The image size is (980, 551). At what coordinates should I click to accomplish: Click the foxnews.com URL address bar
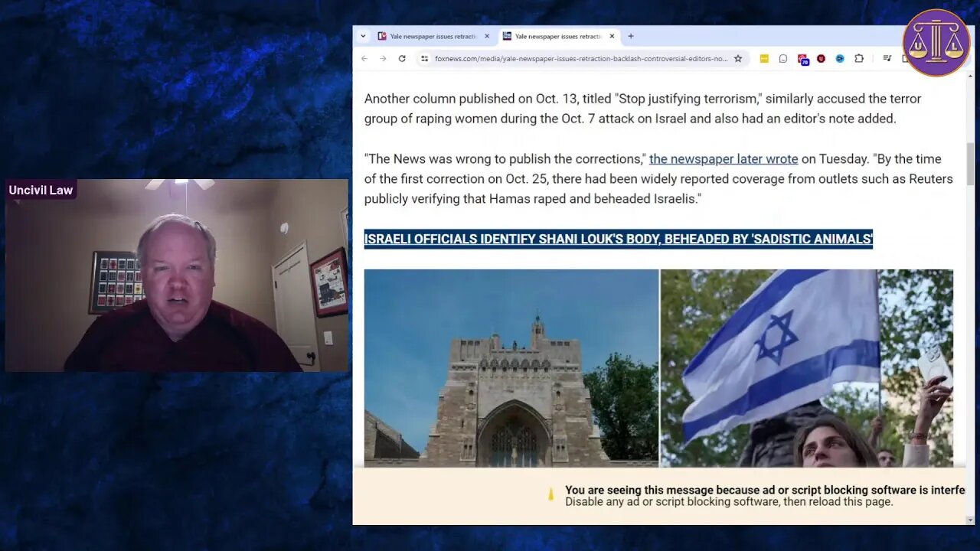click(x=581, y=58)
